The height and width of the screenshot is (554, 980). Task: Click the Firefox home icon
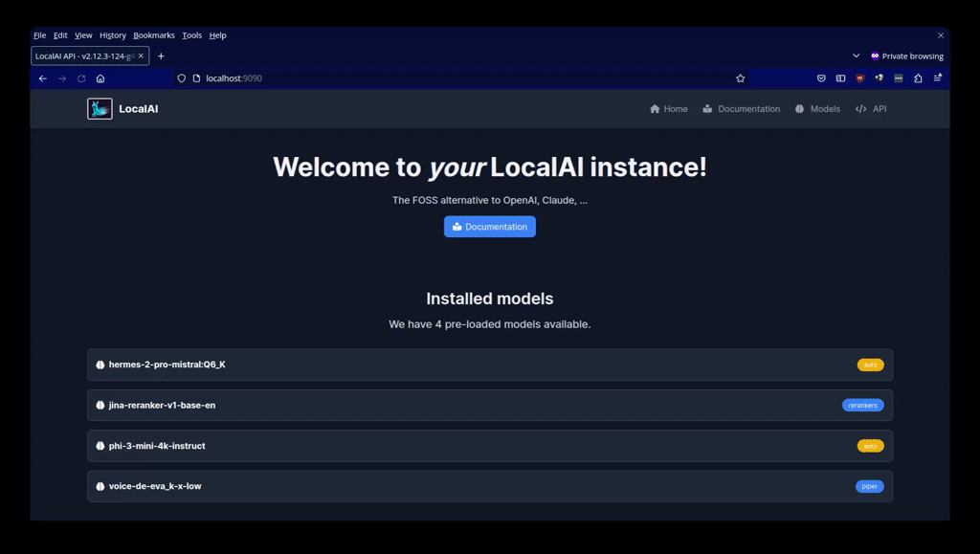click(x=100, y=78)
